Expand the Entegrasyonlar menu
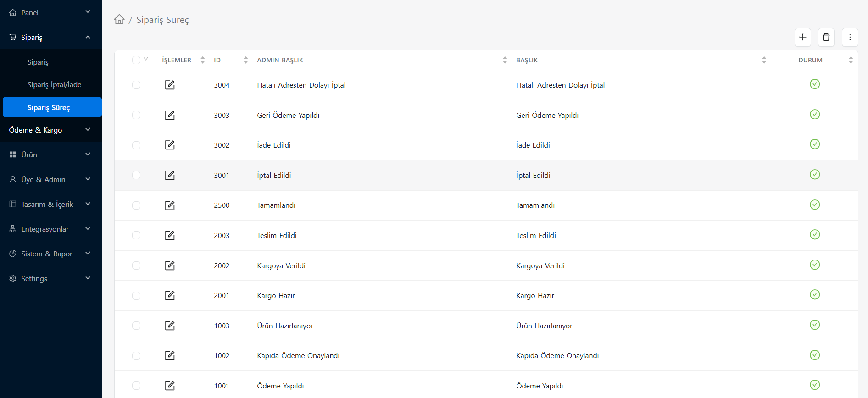This screenshot has height=398, width=868. click(x=50, y=229)
